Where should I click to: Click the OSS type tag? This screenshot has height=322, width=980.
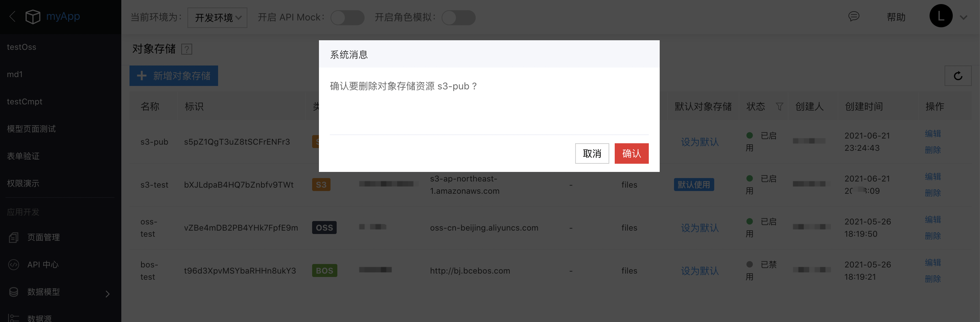pos(324,228)
